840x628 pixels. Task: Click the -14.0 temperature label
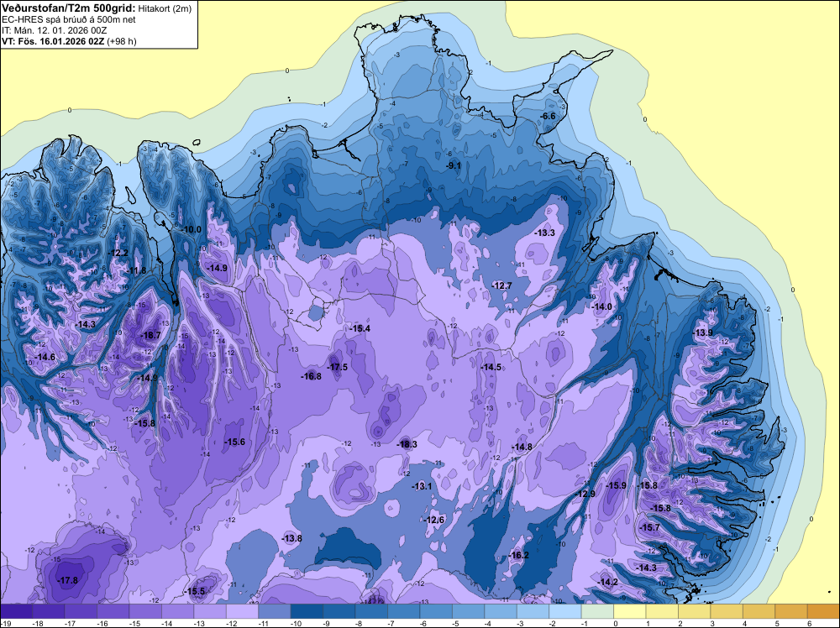(x=601, y=306)
